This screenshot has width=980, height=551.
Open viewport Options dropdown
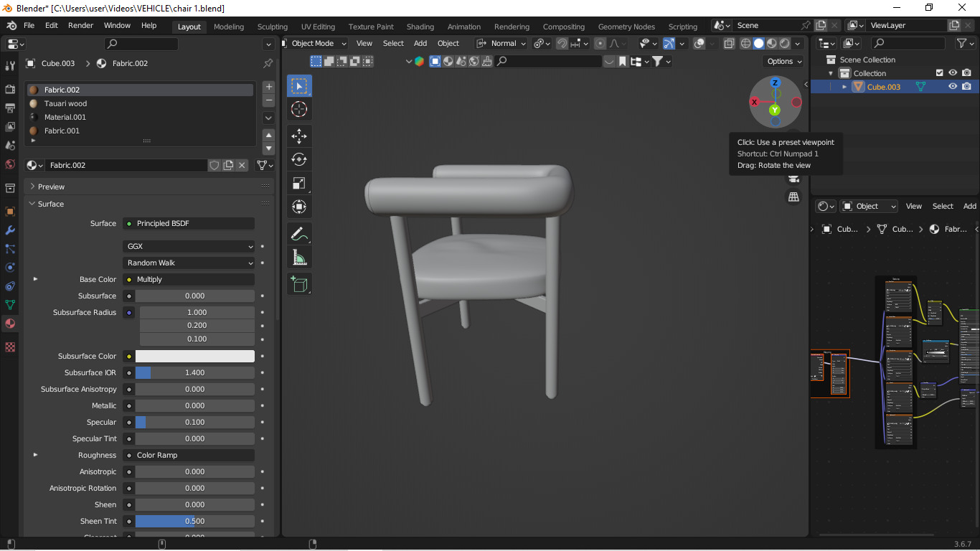783,61
